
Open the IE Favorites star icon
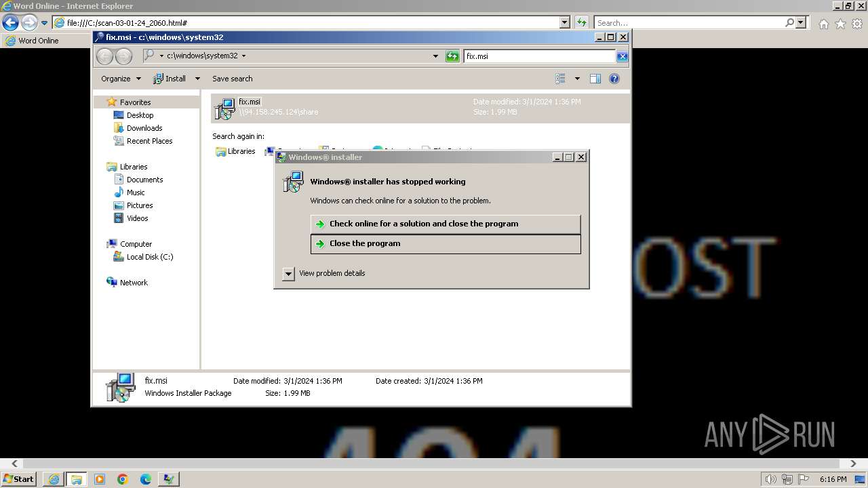point(840,24)
